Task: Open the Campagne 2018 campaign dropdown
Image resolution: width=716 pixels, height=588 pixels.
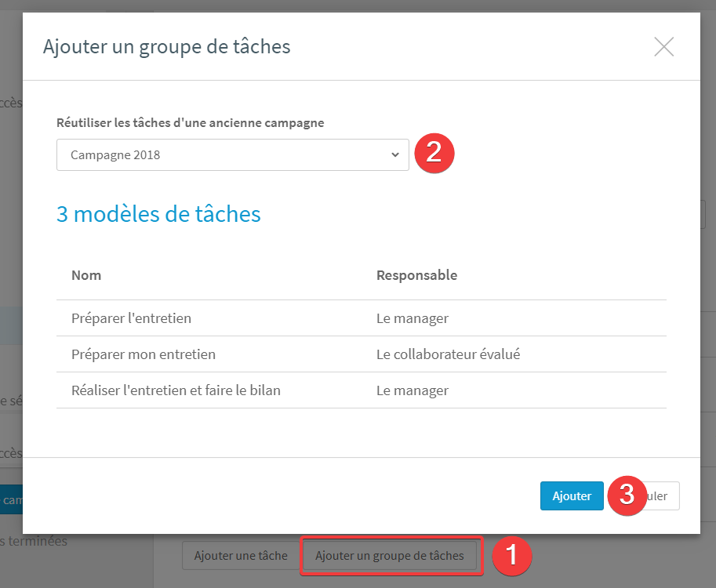Action: tap(232, 154)
